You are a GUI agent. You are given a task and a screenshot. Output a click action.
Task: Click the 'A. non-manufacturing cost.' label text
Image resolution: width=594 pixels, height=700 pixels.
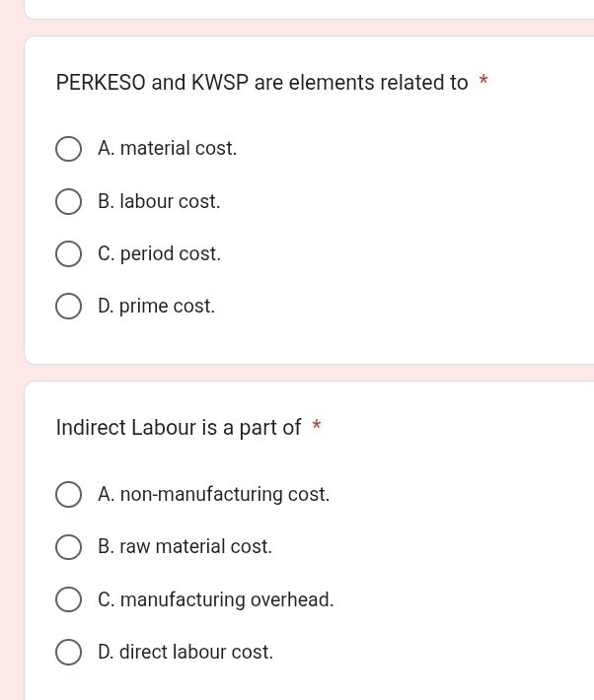point(214,494)
